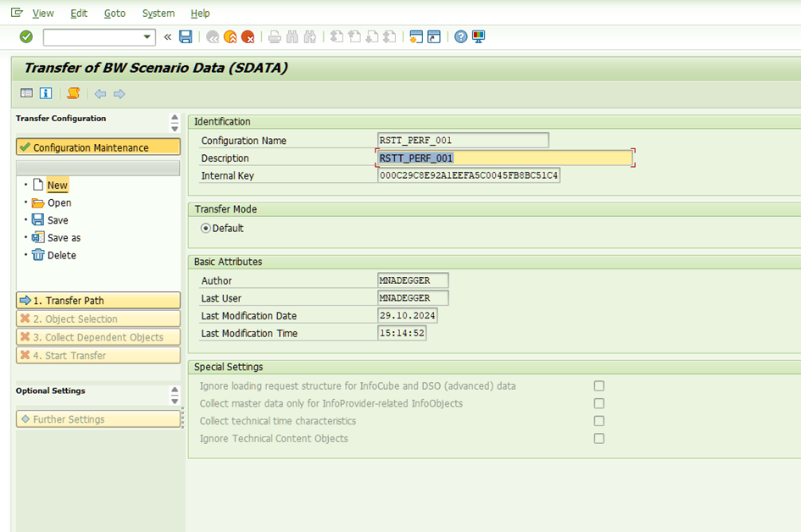The image size is (801, 532).
Task: Open the System menu
Action: (x=158, y=13)
